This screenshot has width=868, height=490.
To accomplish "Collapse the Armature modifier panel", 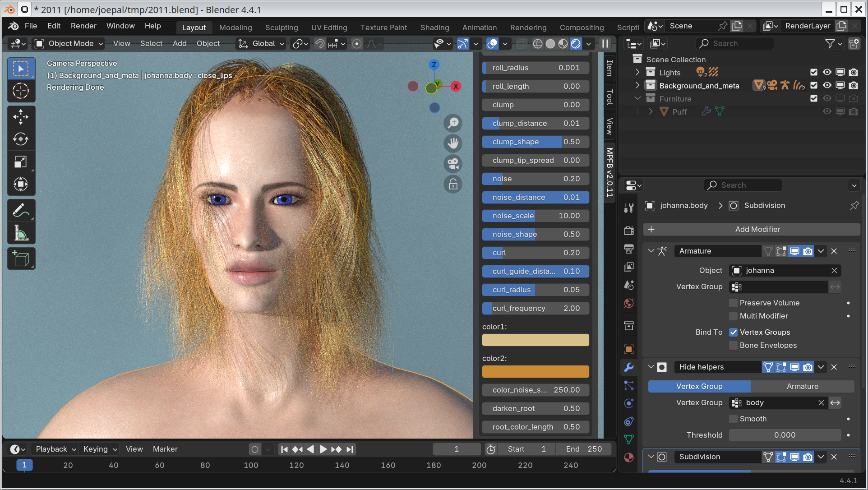I will tap(651, 251).
